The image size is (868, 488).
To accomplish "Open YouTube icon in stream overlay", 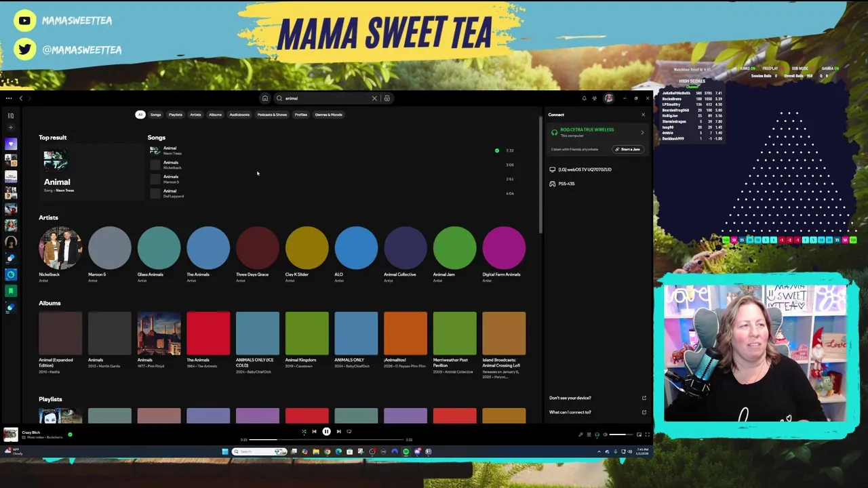I will tap(24, 20).
